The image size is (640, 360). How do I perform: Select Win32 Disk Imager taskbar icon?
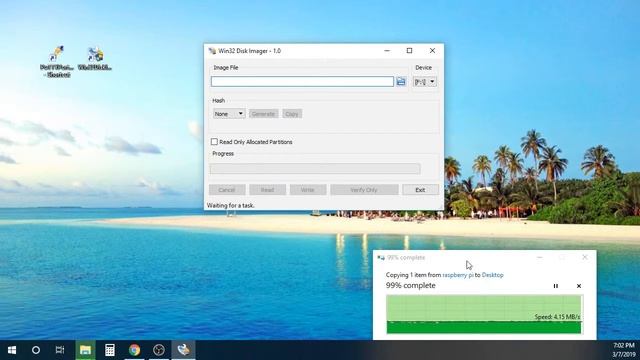183,350
